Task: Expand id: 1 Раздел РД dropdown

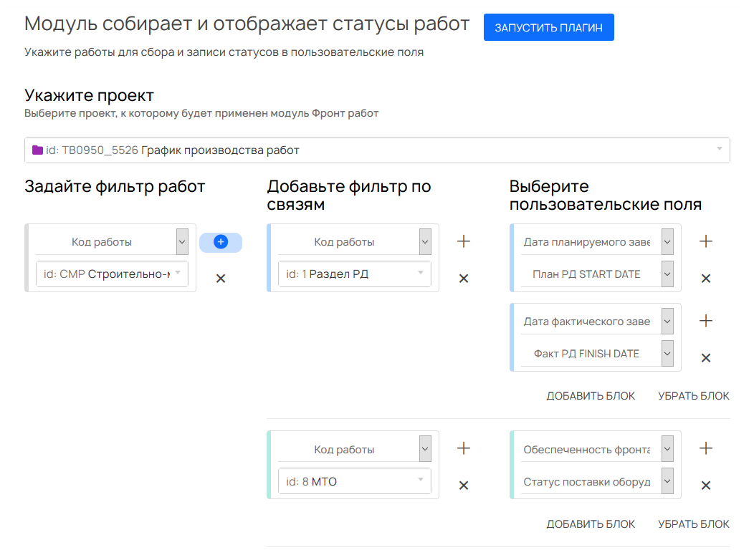Action: pos(421,272)
